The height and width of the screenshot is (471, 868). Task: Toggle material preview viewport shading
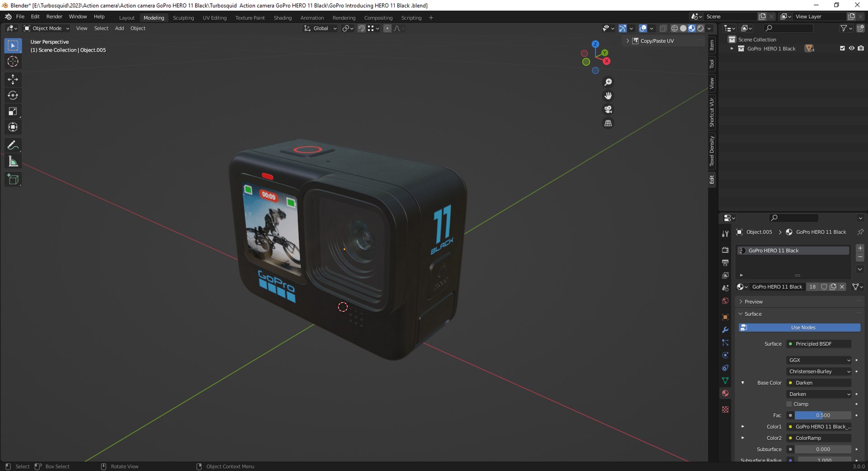pyautogui.click(x=692, y=28)
